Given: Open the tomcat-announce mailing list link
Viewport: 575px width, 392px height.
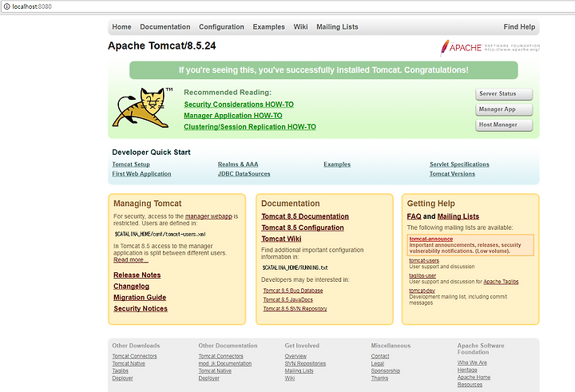Looking at the screenshot, I should point(431,239).
